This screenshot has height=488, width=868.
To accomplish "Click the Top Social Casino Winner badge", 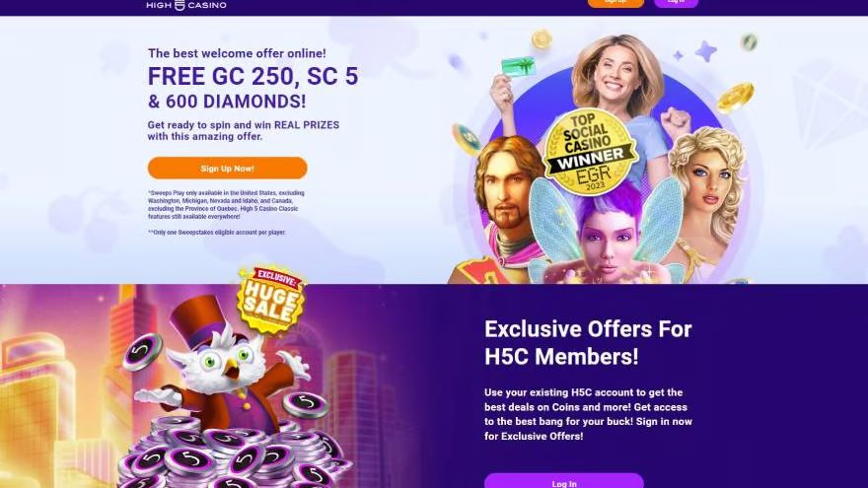I will click(590, 152).
